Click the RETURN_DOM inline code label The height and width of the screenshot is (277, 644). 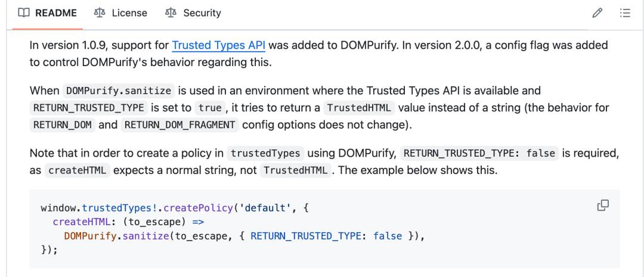tap(63, 125)
